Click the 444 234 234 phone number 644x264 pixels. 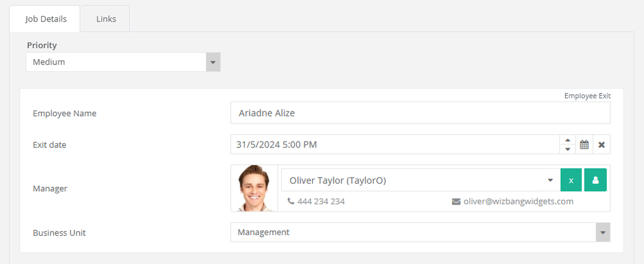pyautogui.click(x=321, y=201)
